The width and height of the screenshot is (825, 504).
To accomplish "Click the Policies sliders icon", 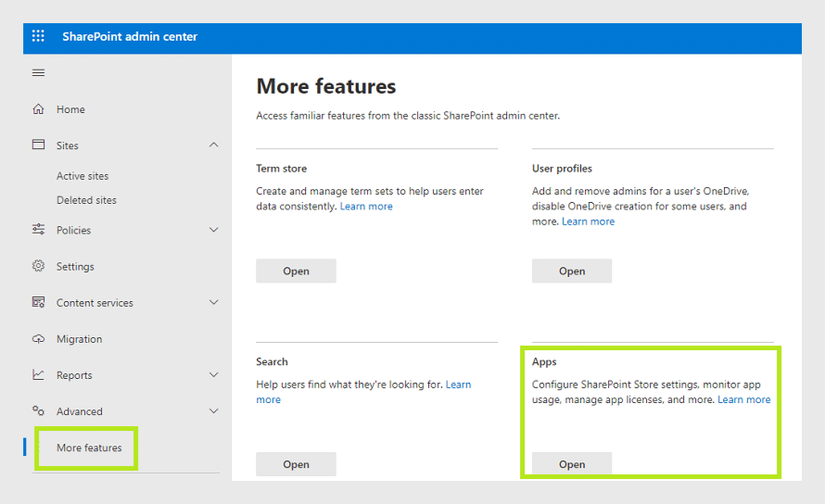I will pyautogui.click(x=38, y=230).
